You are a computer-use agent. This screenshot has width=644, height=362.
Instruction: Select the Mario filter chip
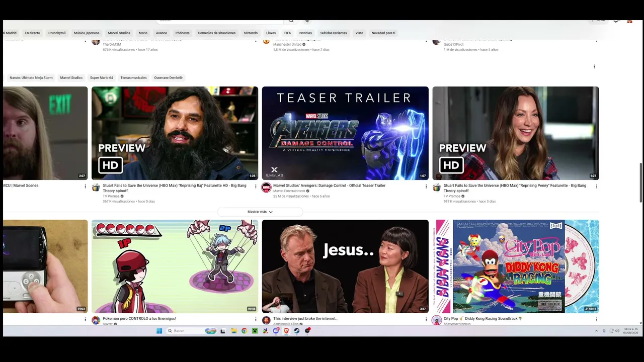(x=143, y=33)
